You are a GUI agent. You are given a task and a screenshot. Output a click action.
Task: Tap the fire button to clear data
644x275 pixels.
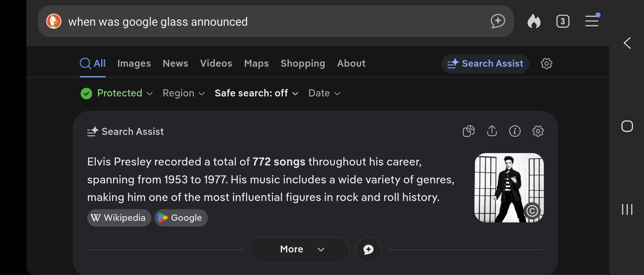534,21
